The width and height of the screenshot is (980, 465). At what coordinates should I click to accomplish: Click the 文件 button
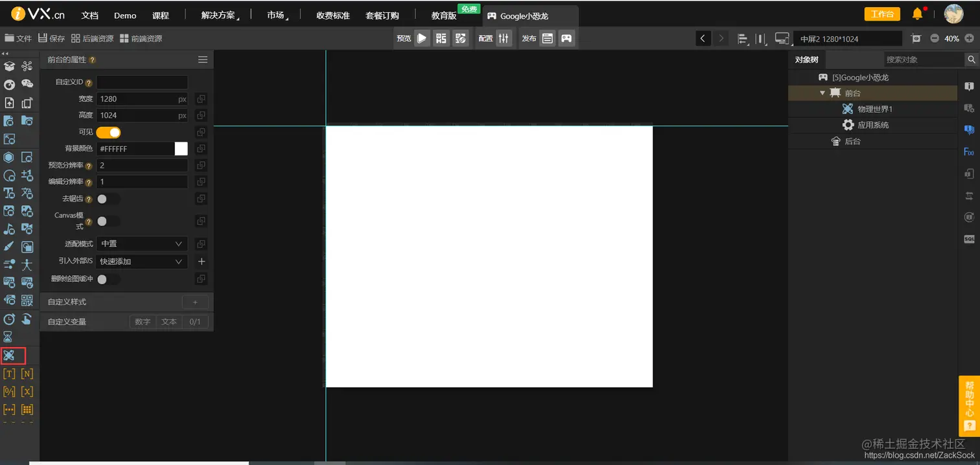click(18, 38)
